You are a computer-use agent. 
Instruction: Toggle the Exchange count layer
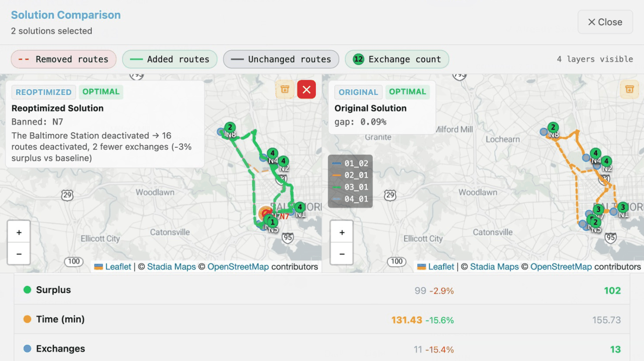click(x=397, y=59)
